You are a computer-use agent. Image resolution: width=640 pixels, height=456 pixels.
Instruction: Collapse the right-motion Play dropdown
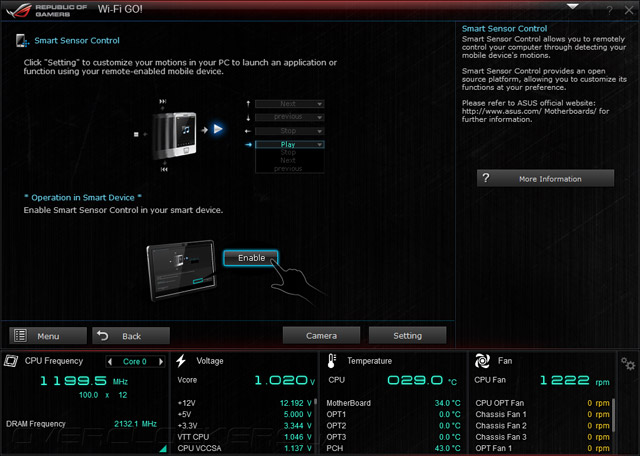pyautogui.click(x=289, y=145)
